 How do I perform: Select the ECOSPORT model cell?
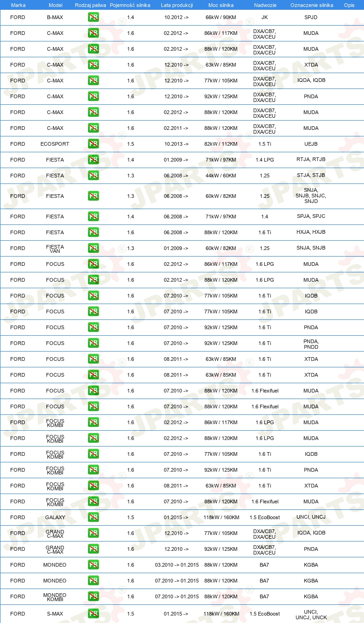(x=55, y=144)
